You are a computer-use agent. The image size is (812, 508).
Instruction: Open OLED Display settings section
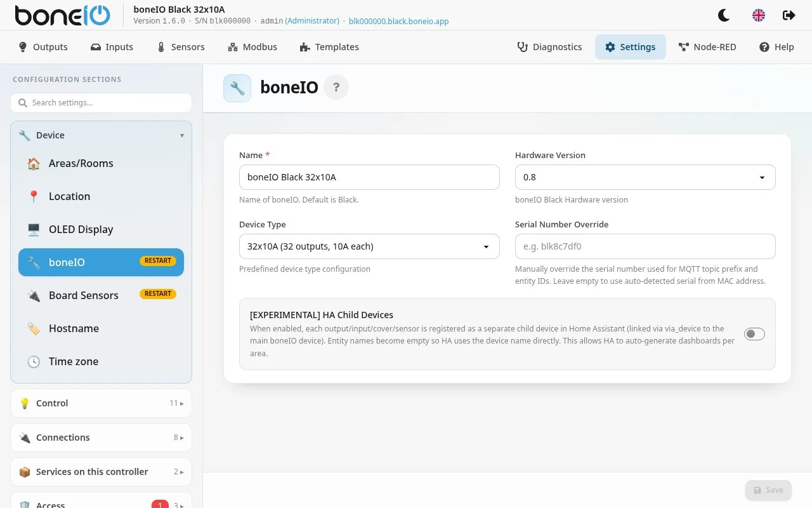[101, 229]
